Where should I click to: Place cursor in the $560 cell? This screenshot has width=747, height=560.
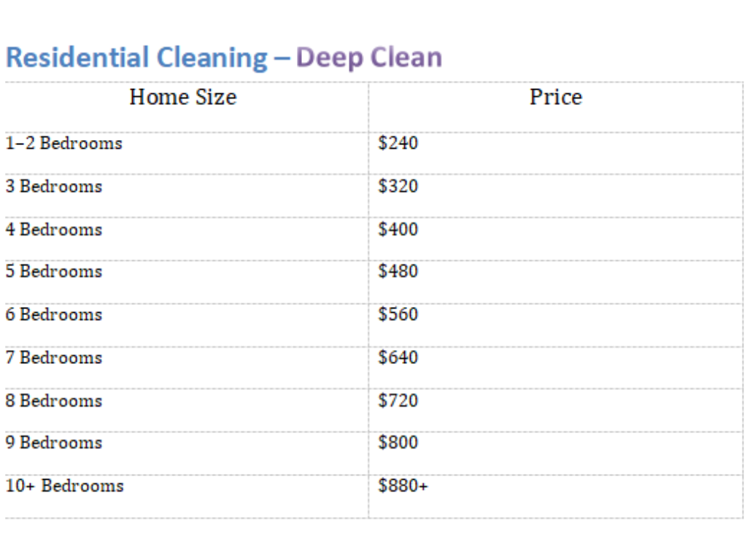(398, 315)
